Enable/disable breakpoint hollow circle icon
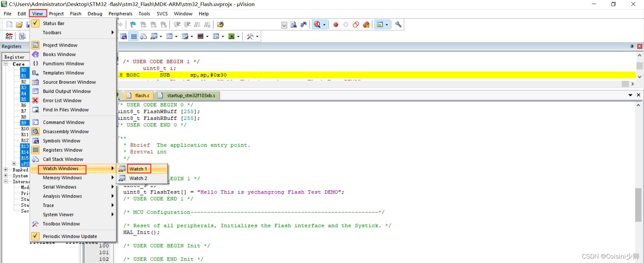This screenshot has height=263, width=644. (x=346, y=24)
